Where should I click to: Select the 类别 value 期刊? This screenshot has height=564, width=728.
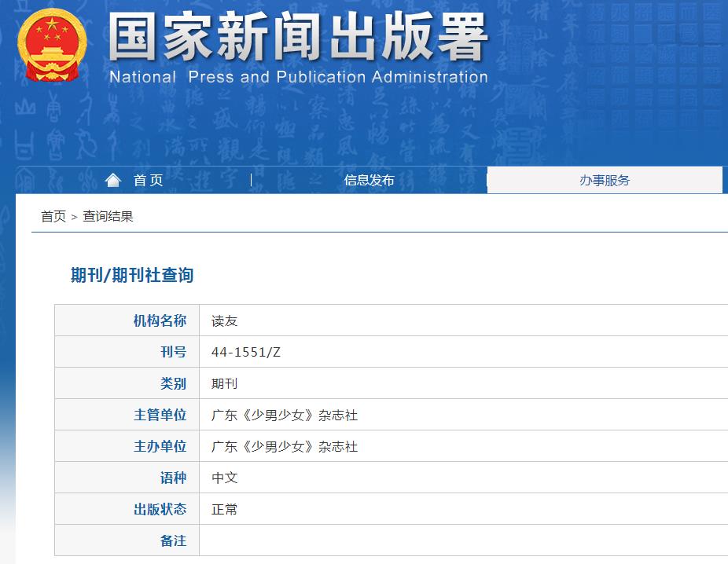[x=224, y=383]
